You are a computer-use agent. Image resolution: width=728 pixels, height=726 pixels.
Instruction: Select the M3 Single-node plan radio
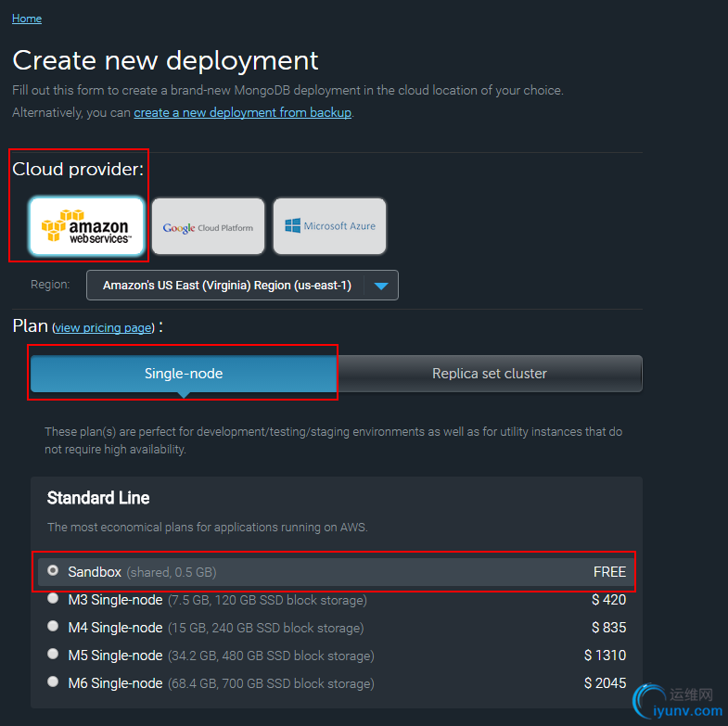(x=53, y=598)
